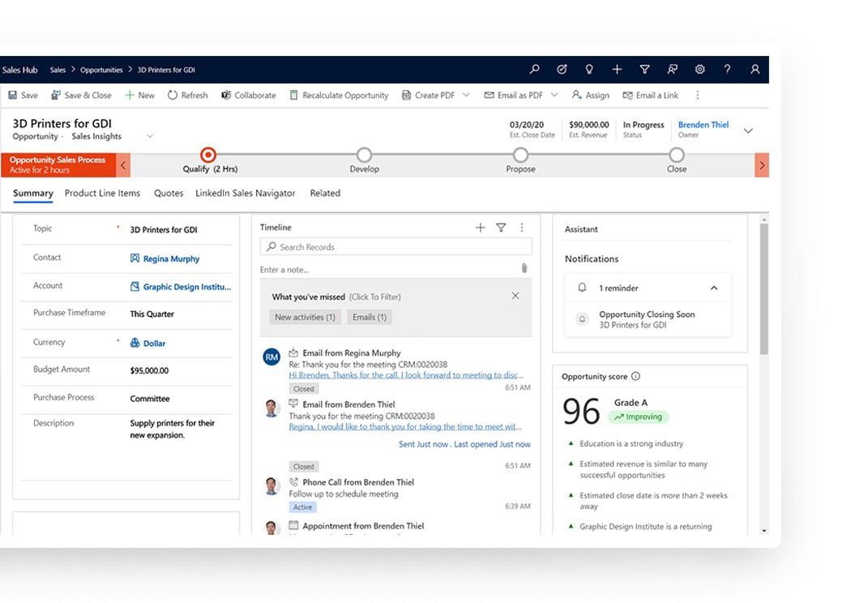Click the Save & Close button
Viewport: 868px width, 603px height.
coord(81,95)
